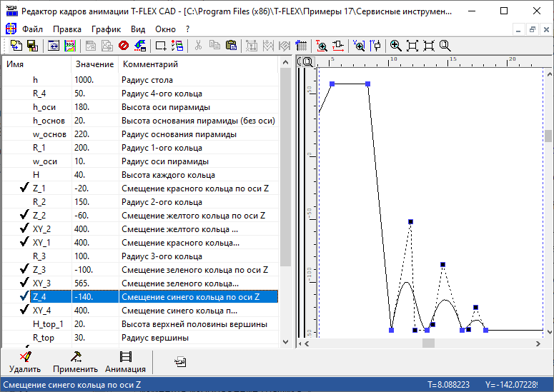The height and width of the screenshot is (392, 554).
Task: Click the Значение column header
Action: click(94, 64)
